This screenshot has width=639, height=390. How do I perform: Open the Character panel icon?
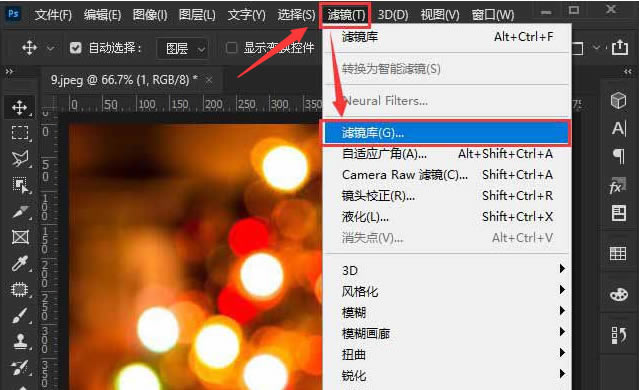tap(619, 128)
